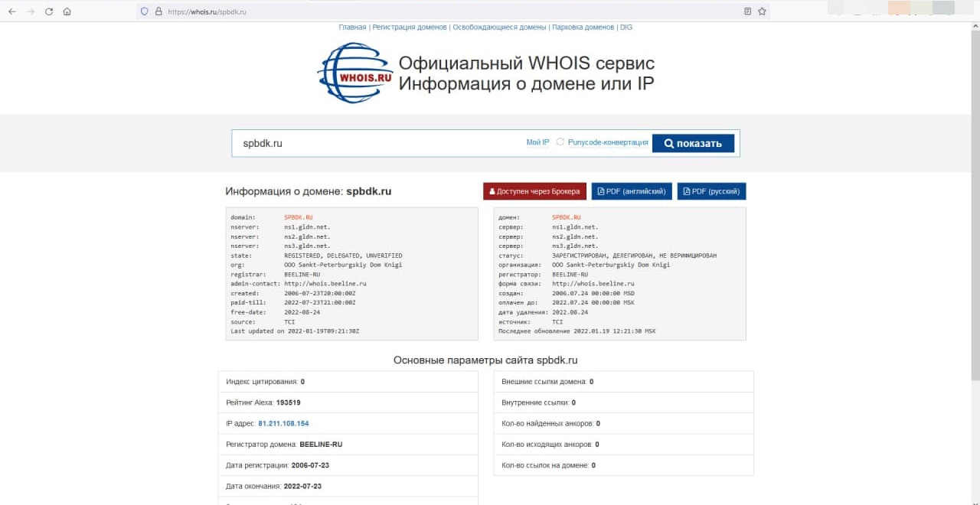Screen dimensions: 980x505
Task: Click the Дата регистрации 2006-07-23 row
Action: point(348,465)
